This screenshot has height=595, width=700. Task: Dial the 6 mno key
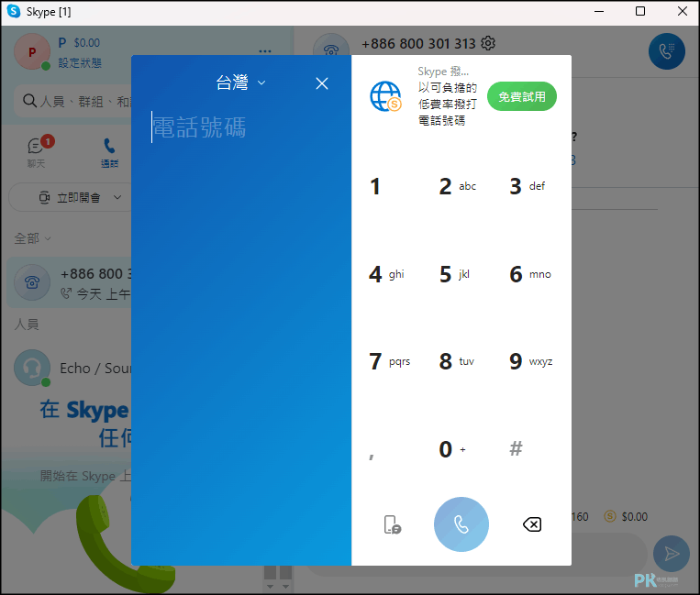(531, 274)
